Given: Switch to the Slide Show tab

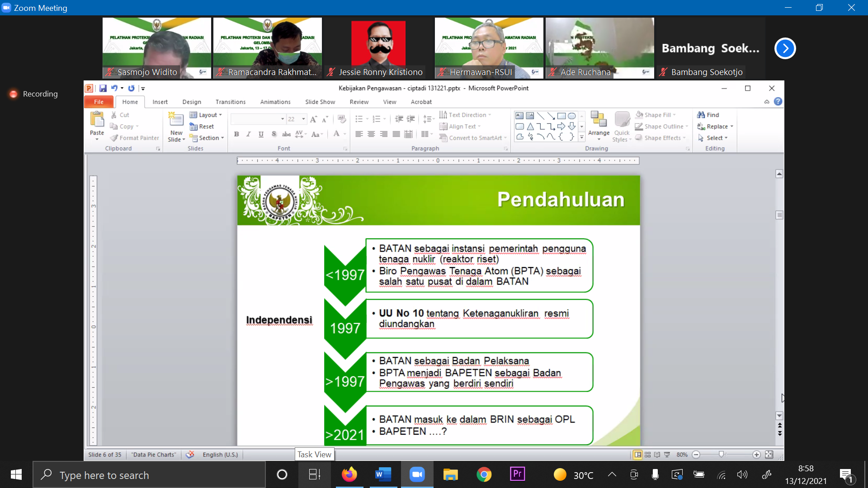Looking at the screenshot, I should (320, 102).
